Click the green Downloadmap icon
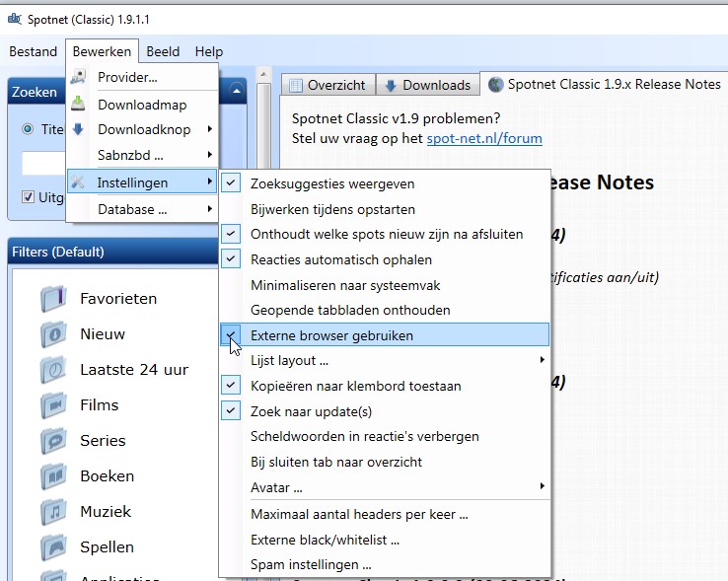728x581 pixels. [78, 104]
